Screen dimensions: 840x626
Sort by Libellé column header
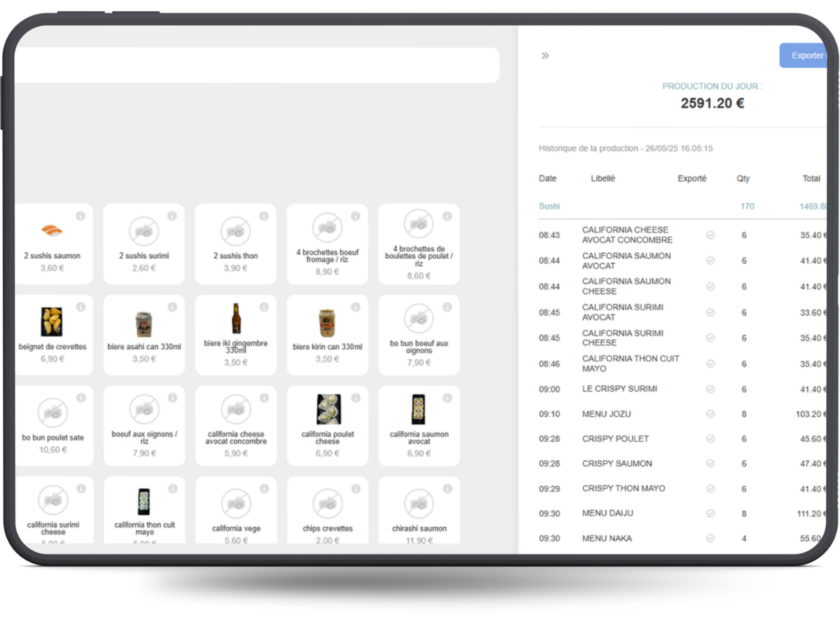click(603, 178)
